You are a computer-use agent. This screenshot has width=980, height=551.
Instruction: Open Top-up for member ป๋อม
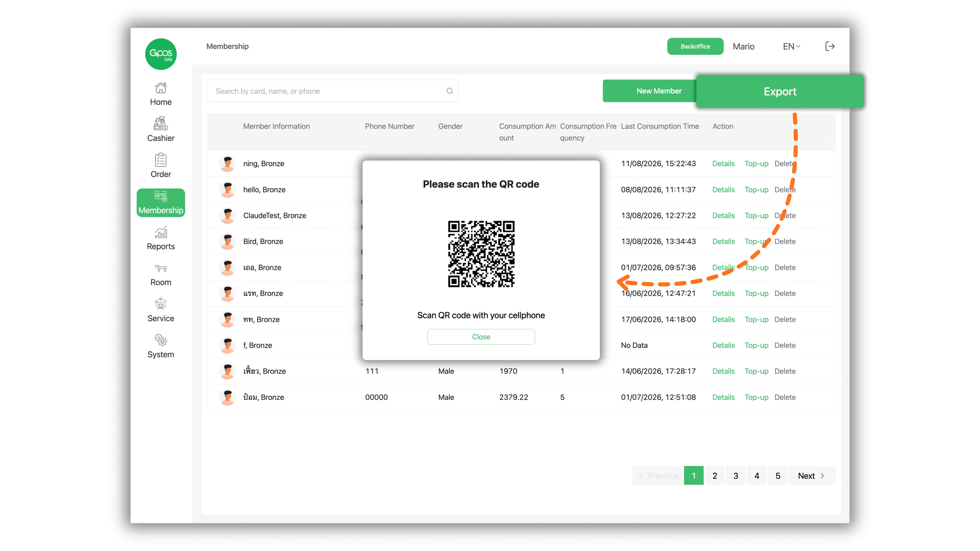click(x=756, y=397)
